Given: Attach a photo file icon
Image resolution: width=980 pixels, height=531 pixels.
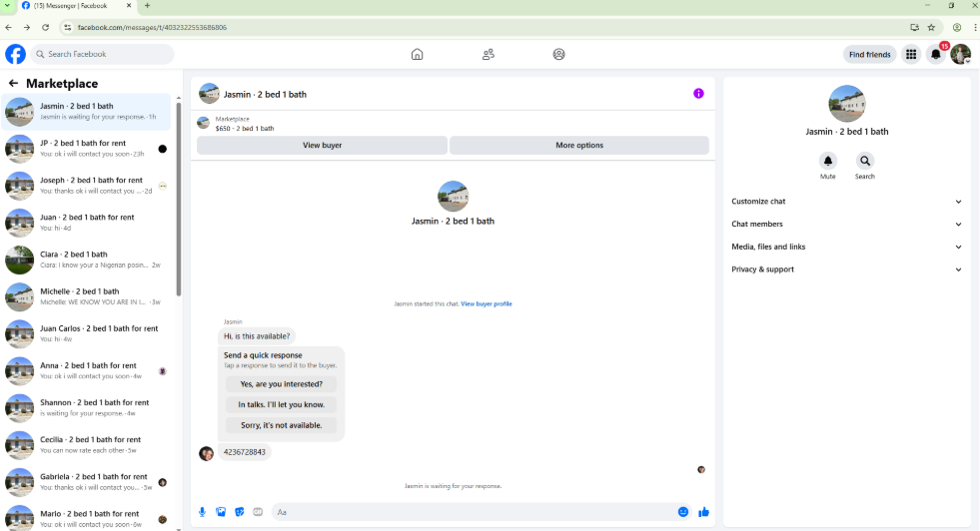Looking at the screenshot, I should pyautogui.click(x=221, y=512).
